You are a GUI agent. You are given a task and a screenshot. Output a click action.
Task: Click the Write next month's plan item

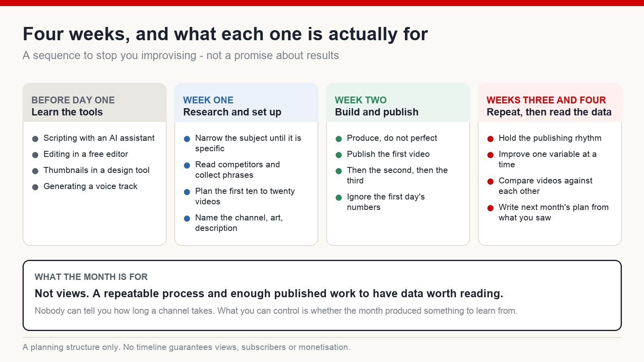tap(553, 212)
